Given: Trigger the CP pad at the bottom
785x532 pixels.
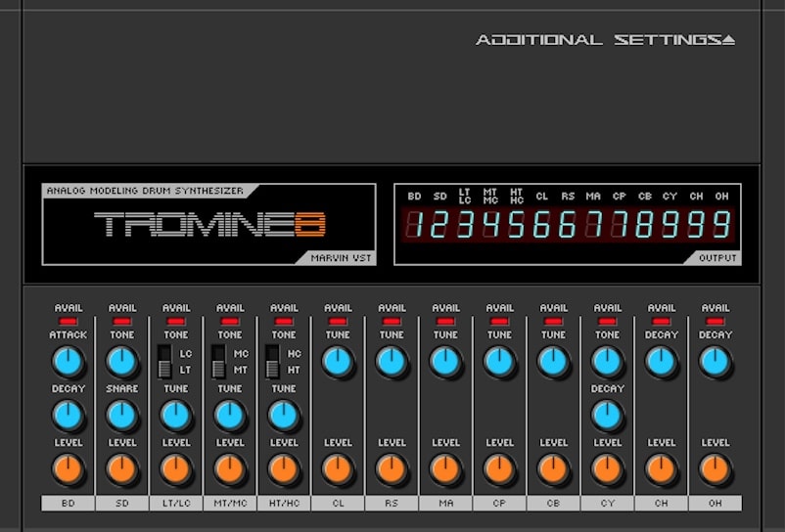Looking at the screenshot, I should (499, 503).
